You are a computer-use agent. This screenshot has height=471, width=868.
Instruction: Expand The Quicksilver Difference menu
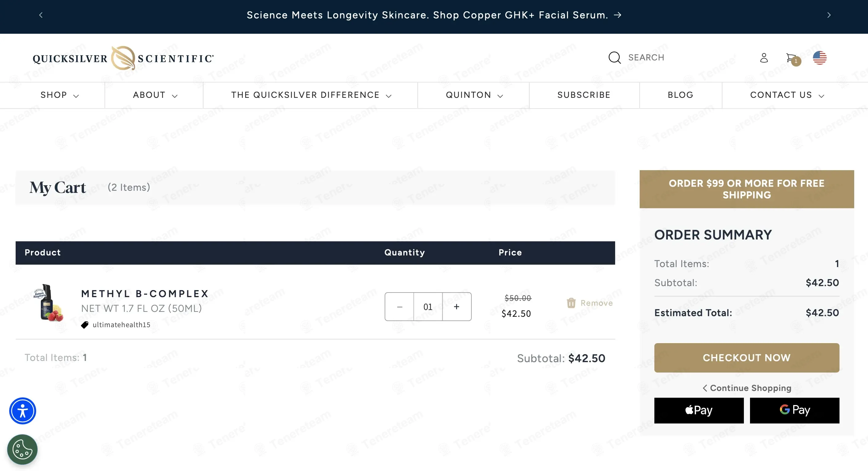[311, 95]
